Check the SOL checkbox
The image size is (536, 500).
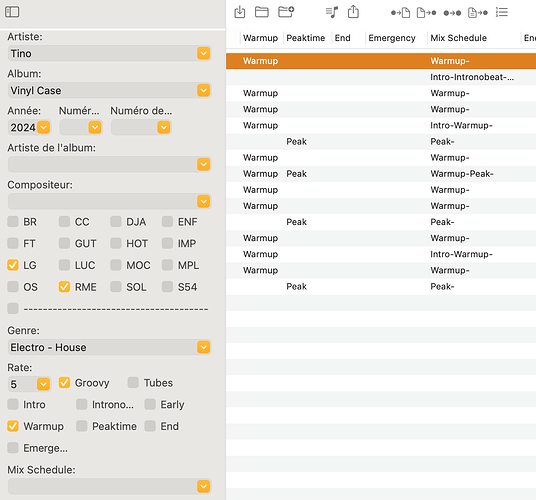(x=116, y=287)
